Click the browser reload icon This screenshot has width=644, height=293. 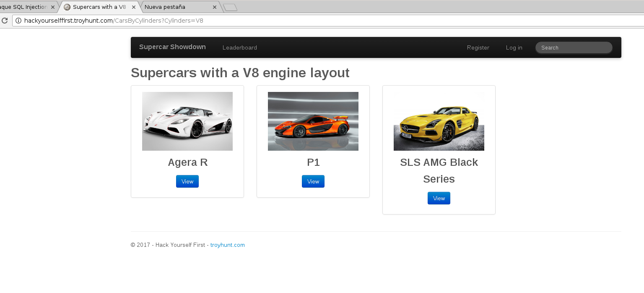pyautogui.click(x=5, y=21)
